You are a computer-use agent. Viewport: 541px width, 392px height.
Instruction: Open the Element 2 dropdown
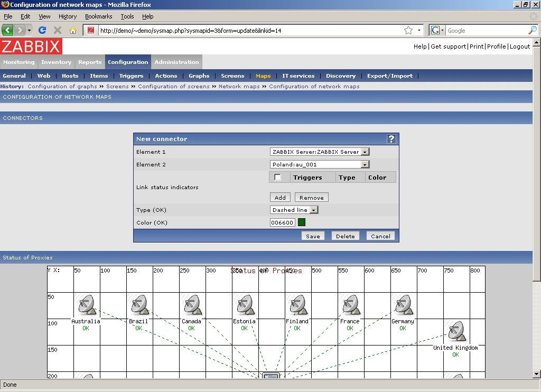point(320,165)
